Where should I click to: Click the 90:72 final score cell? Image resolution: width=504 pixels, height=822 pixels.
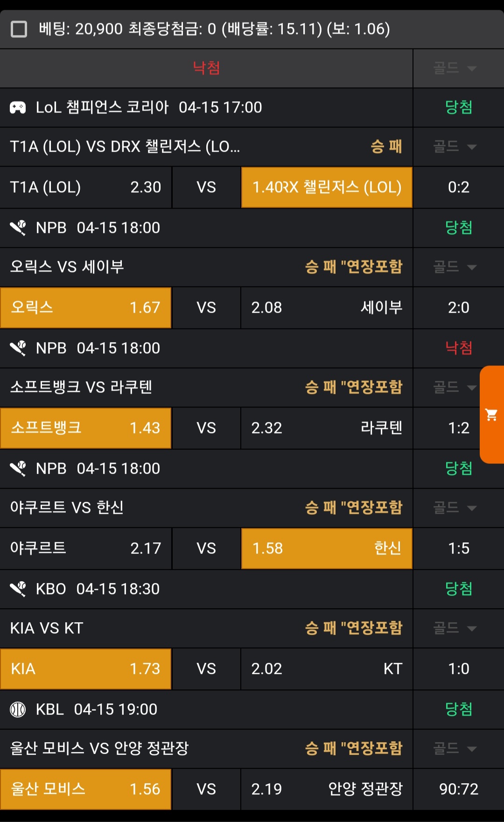[458, 789]
